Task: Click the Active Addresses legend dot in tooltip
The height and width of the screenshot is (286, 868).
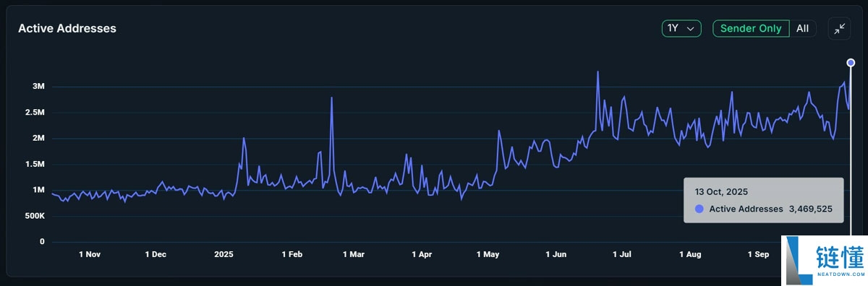Action: 699,209
